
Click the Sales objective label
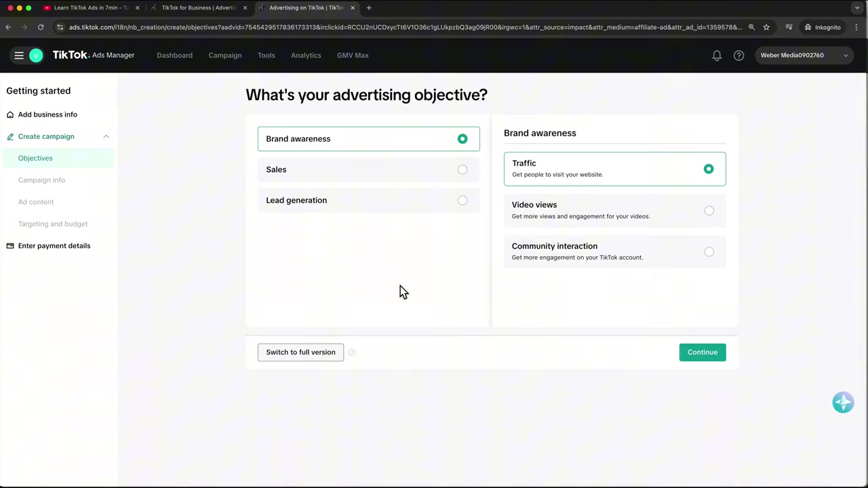(276, 169)
